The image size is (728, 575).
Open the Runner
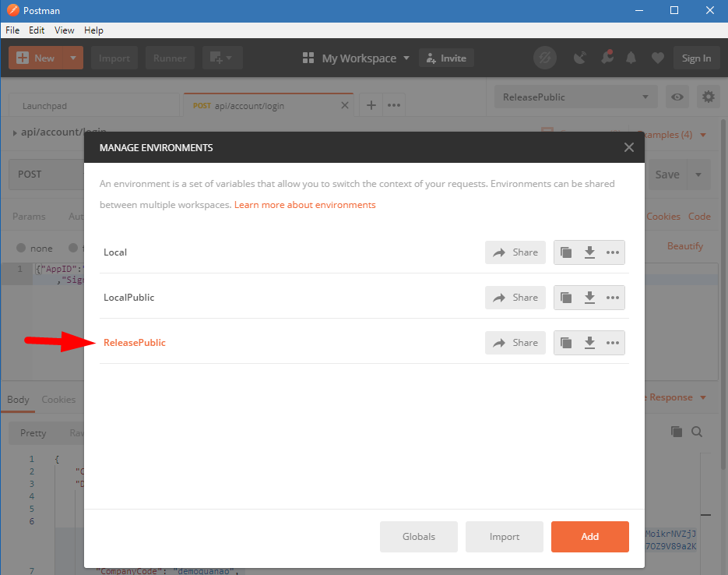tap(170, 58)
